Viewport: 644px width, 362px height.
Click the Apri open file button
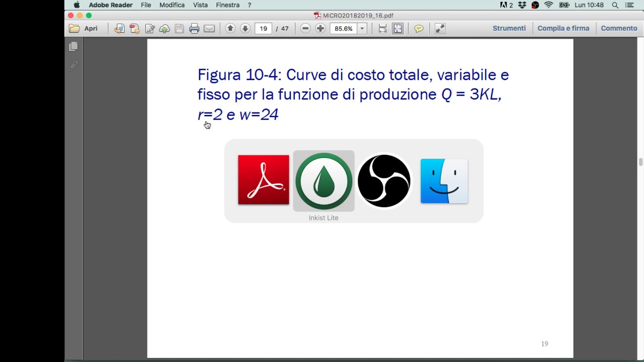coord(84,29)
